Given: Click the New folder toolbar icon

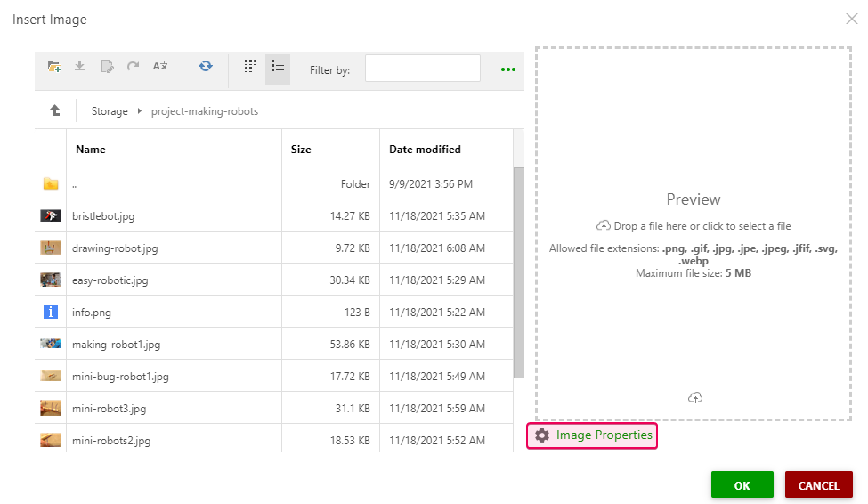Looking at the screenshot, I should coord(53,67).
